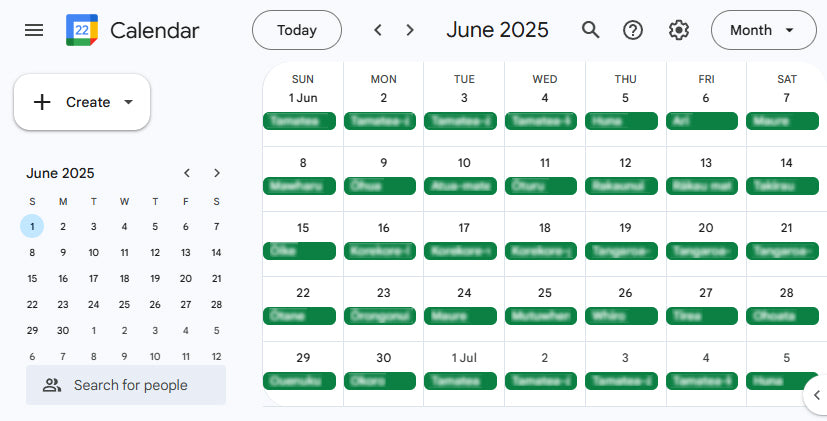
Task: Select highlighted date 1 in mini calendar
Action: (x=33, y=226)
